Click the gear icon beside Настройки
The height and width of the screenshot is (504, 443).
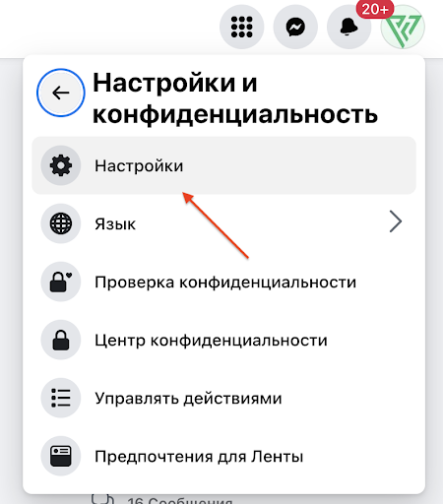[x=61, y=165]
